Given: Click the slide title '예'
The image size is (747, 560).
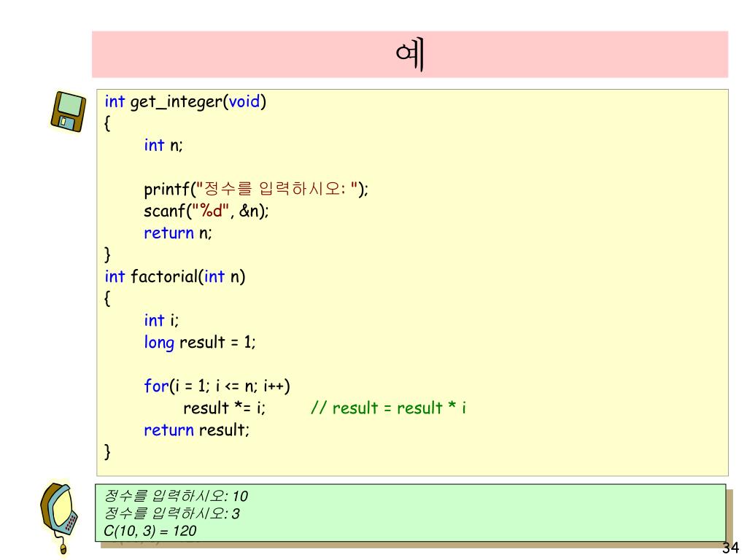Looking at the screenshot, I should (410, 55).
